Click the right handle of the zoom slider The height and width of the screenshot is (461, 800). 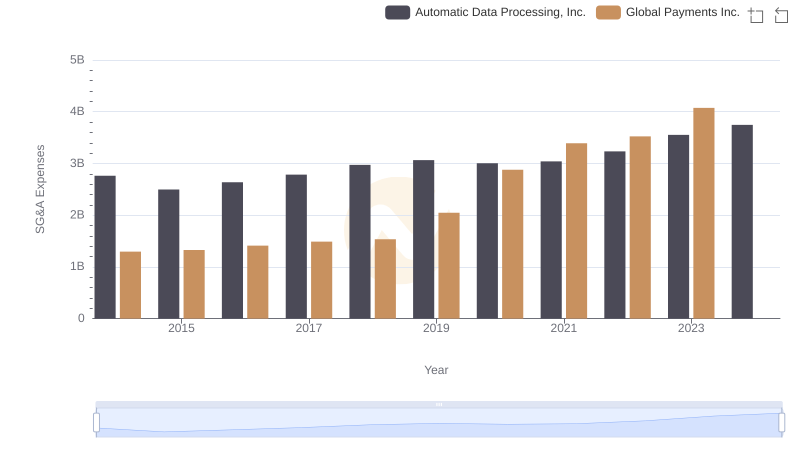click(781, 422)
